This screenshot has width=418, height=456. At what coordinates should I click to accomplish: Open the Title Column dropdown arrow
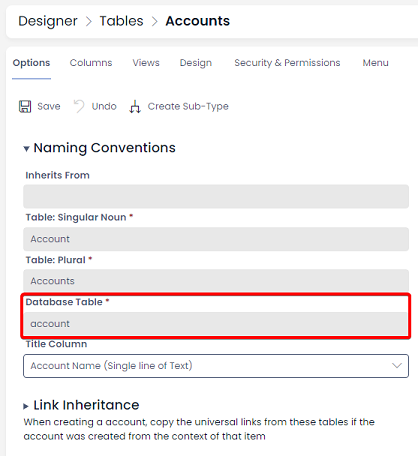point(397,366)
